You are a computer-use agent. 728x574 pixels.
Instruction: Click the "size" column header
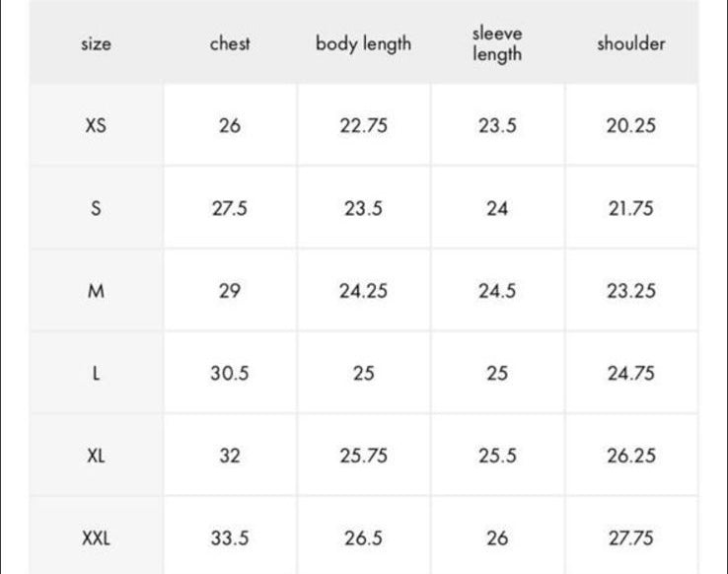point(96,44)
